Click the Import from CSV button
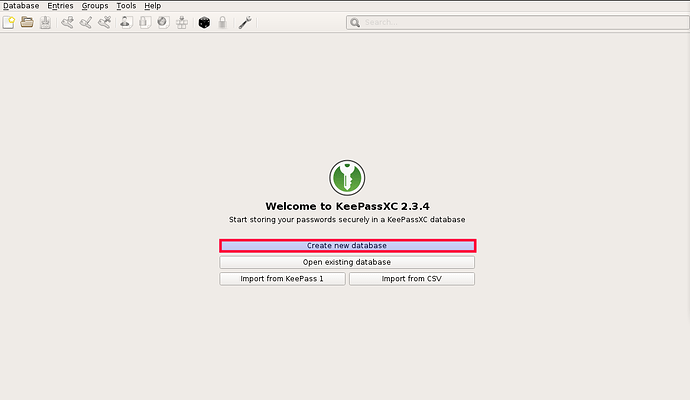This screenshot has width=690, height=400. click(x=411, y=279)
